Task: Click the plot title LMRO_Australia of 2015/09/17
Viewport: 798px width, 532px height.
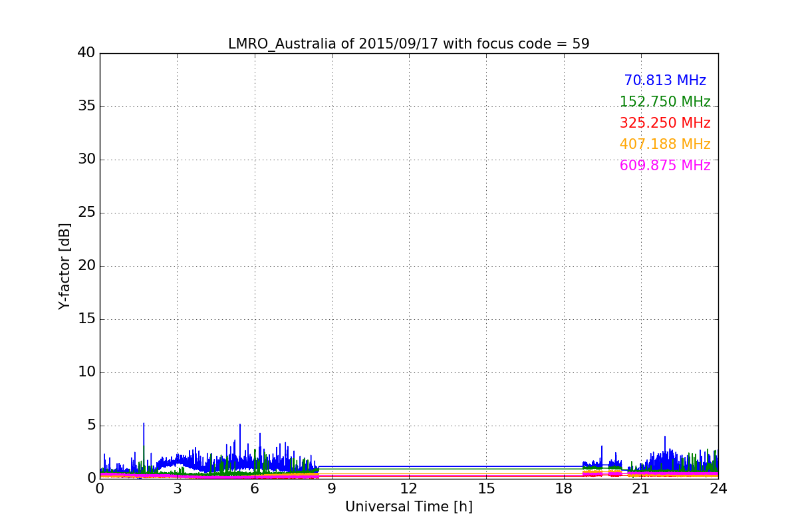Action: pos(408,44)
